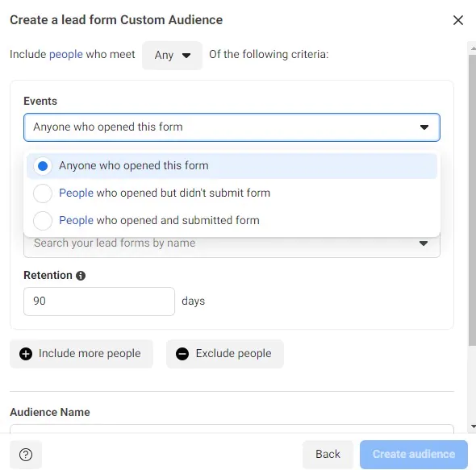This screenshot has height=470, width=476.
Task: Click the Include more people button
Action: 81,354
